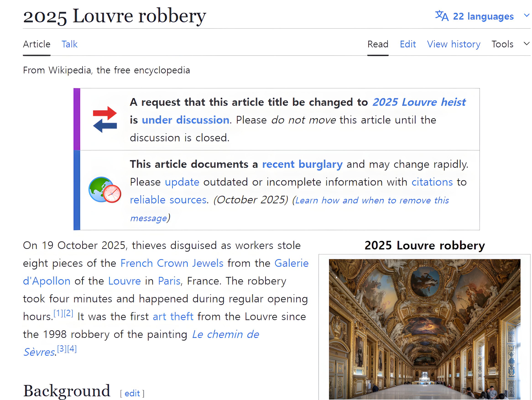Expand the Tools menu chevron

pyautogui.click(x=527, y=44)
